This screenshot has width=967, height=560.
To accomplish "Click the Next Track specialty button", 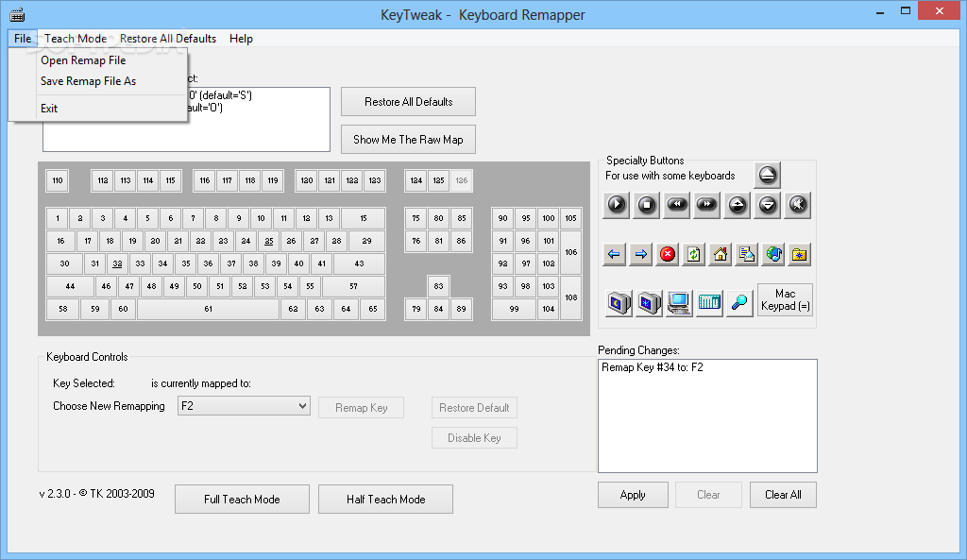I will pos(706,205).
